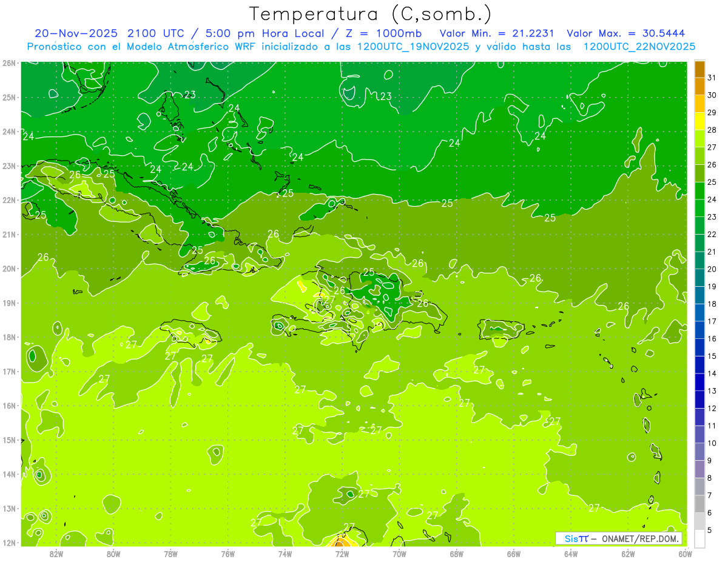Click the legend scale value 20
The width and height of the screenshot is (728, 562).
coord(712,269)
